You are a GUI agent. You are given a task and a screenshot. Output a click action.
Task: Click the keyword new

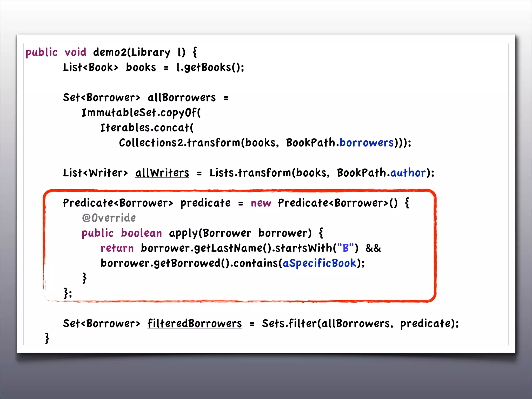[x=261, y=203]
